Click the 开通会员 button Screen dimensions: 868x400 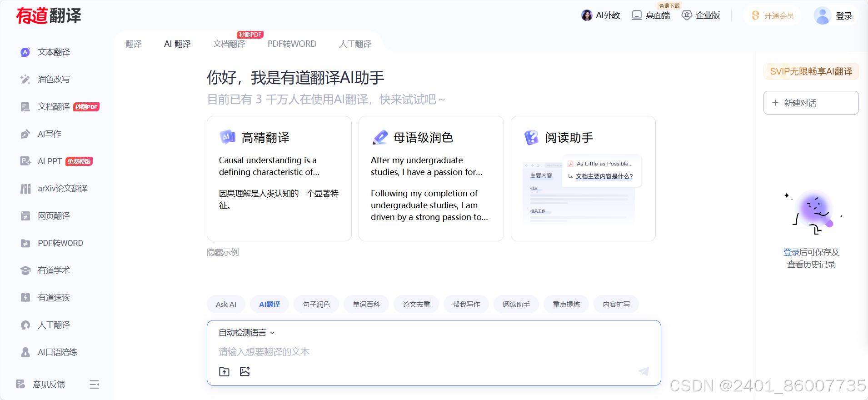click(773, 15)
